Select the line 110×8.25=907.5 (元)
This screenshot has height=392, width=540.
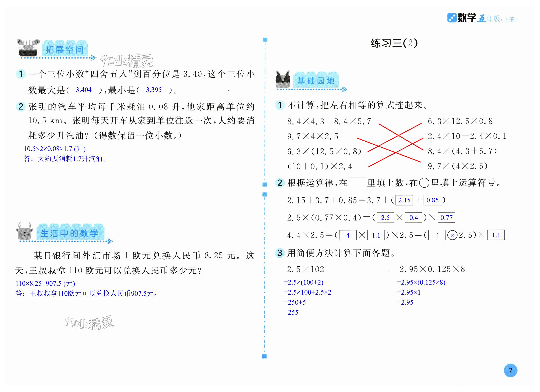(x=45, y=283)
